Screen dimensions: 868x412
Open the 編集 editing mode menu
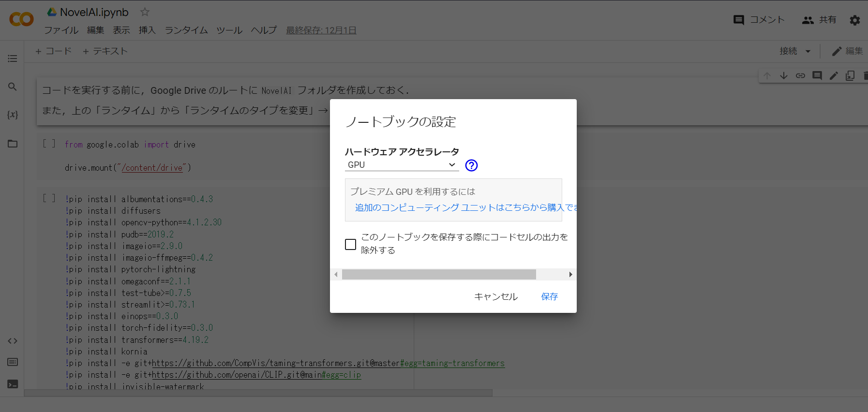click(847, 51)
